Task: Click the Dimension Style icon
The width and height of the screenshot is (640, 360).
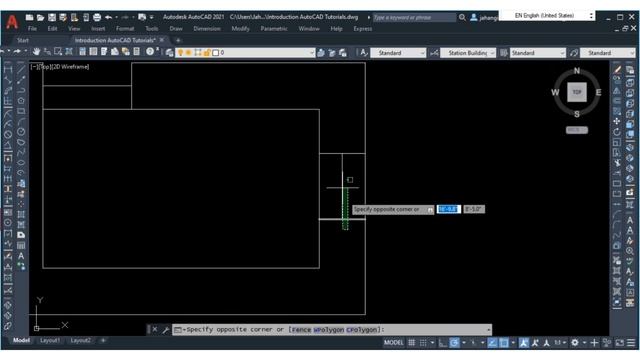Action: (x=434, y=53)
